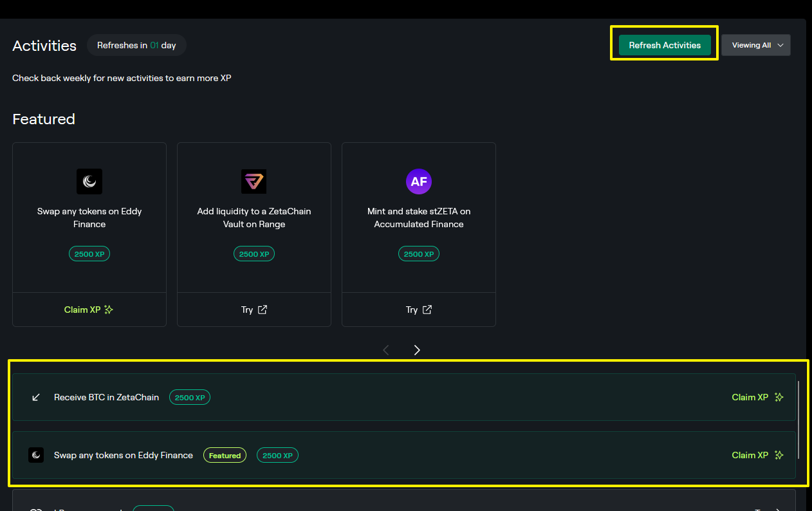812x511 pixels.
Task: Click the Eddy Finance crescent logo in Featured card
Action: coord(89,181)
